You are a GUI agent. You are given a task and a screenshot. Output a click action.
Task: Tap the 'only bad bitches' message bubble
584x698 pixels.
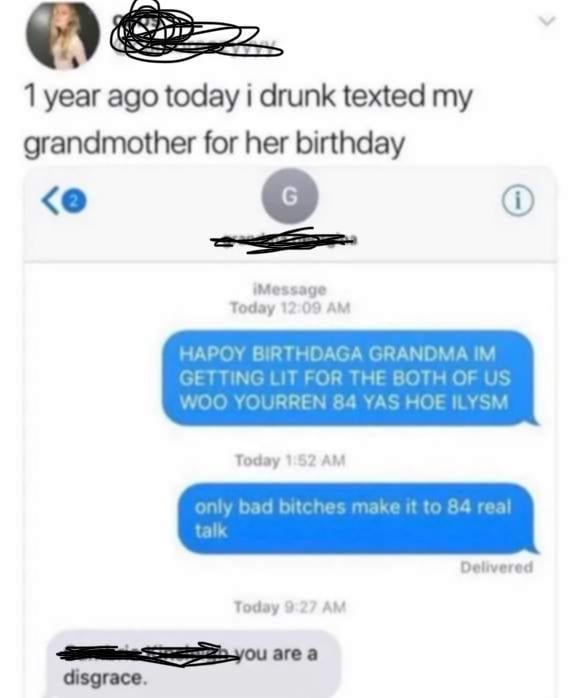(357, 519)
